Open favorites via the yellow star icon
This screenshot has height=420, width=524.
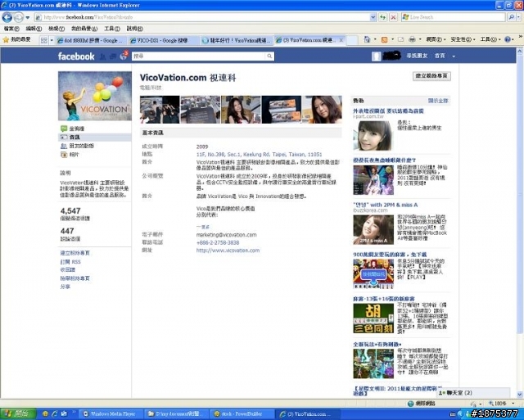(6, 40)
